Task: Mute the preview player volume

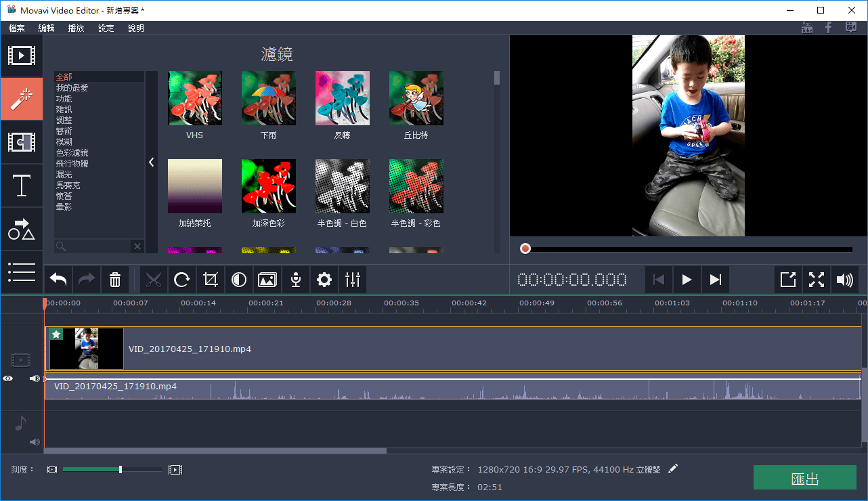Action: pyautogui.click(x=845, y=279)
